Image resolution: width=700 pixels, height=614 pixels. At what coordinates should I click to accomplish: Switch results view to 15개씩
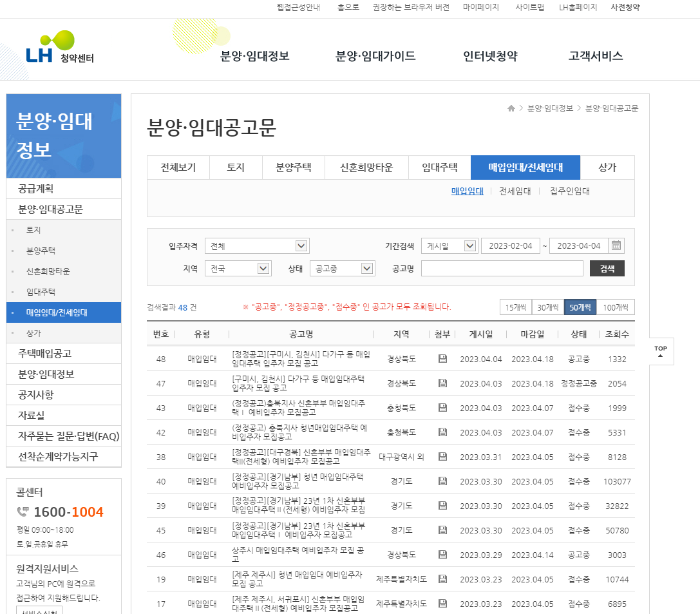point(515,307)
